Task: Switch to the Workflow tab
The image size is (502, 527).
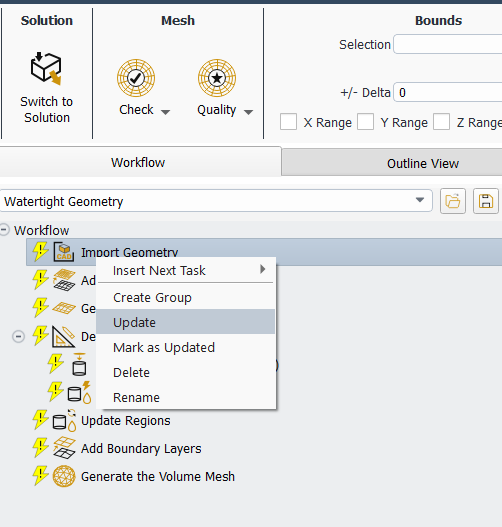Action: tap(138, 162)
